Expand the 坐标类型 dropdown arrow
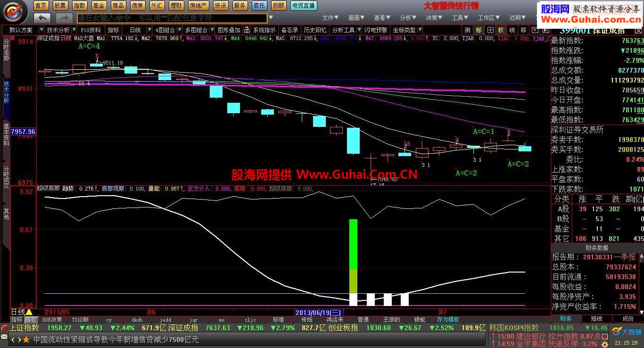 click(x=420, y=30)
